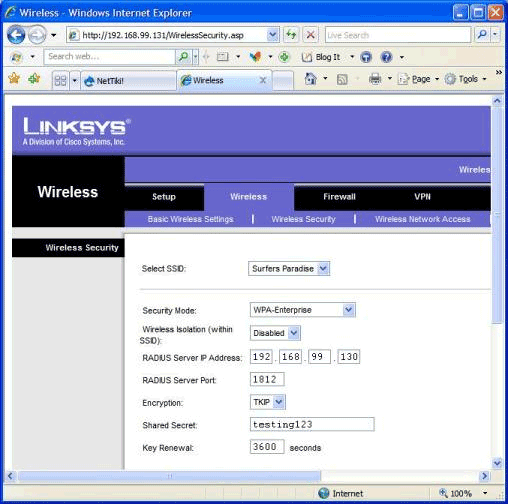Screen dimensions: 508x504
Task: Open the Wireless Isolation Disabled dropdown
Action: coord(275,333)
